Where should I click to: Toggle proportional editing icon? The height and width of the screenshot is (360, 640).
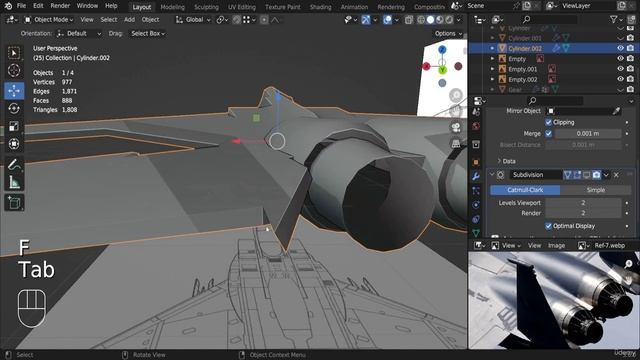click(x=264, y=20)
